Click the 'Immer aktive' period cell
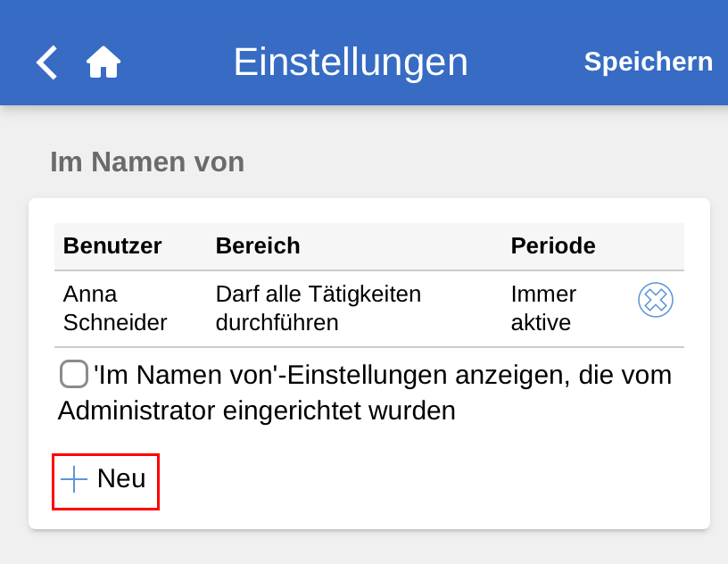Viewport: 728px width, 564px height. click(x=543, y=308)
